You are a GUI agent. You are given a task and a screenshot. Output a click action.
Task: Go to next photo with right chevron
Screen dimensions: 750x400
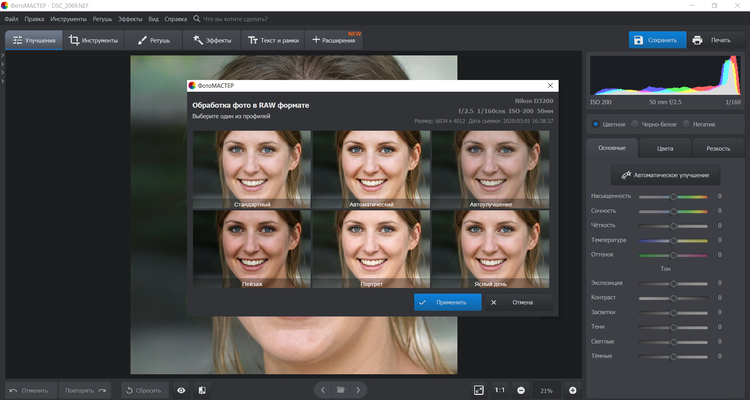coord(359,389)
